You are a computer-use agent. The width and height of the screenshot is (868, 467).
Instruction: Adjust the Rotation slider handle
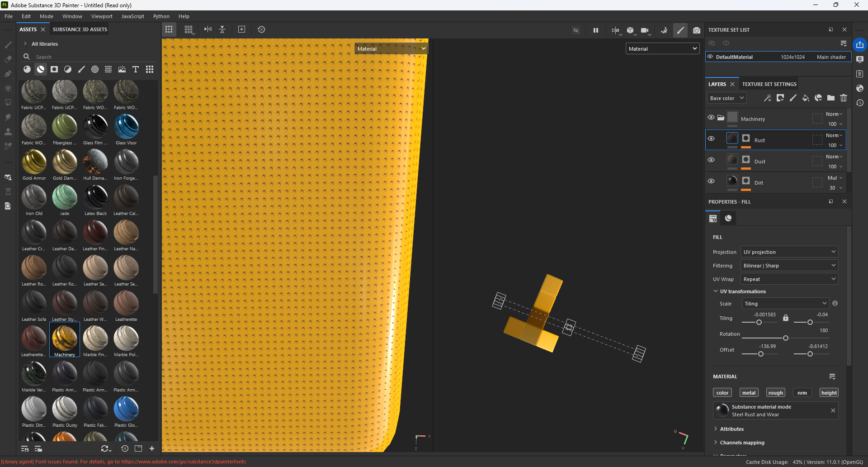click(786, 338)
